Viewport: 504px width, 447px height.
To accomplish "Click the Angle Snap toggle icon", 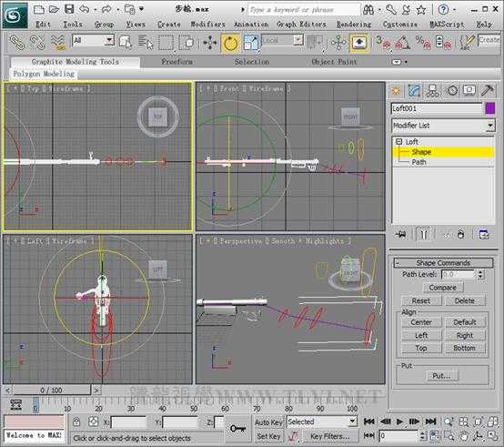I will 403,43.
